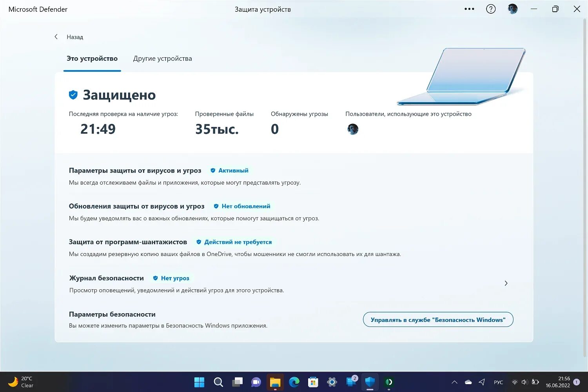Open the account avatar in title bar
This screenshot has height=392, width=588.
tap(513, 9)
